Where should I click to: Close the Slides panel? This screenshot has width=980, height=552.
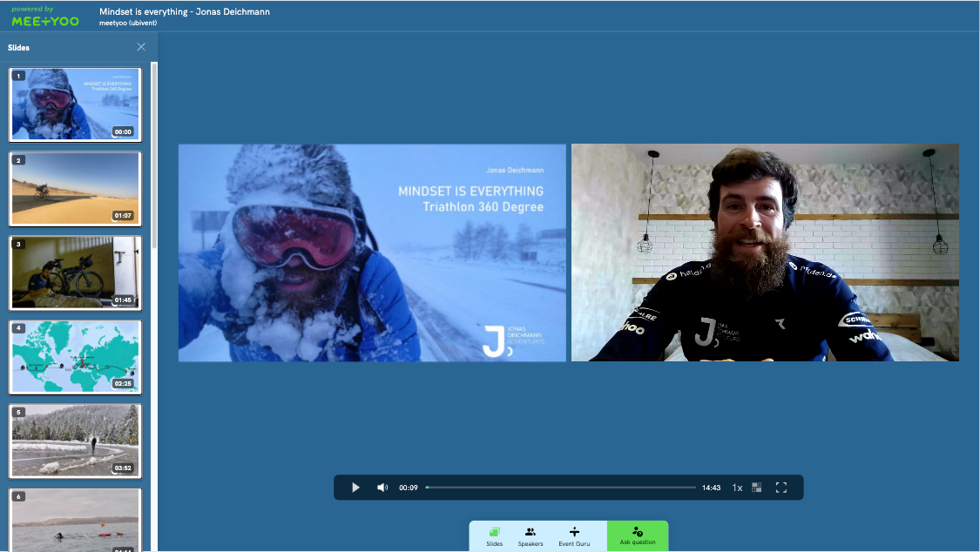click(141, 47)
